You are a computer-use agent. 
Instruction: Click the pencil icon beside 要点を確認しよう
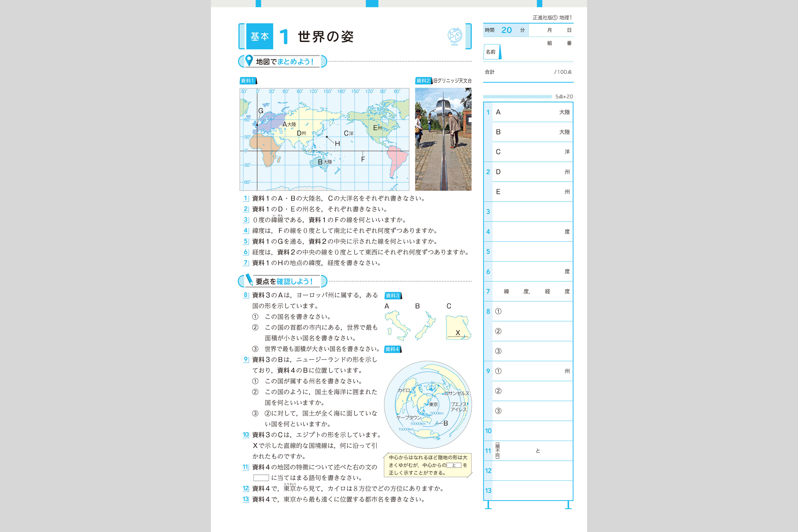(249, 280)
